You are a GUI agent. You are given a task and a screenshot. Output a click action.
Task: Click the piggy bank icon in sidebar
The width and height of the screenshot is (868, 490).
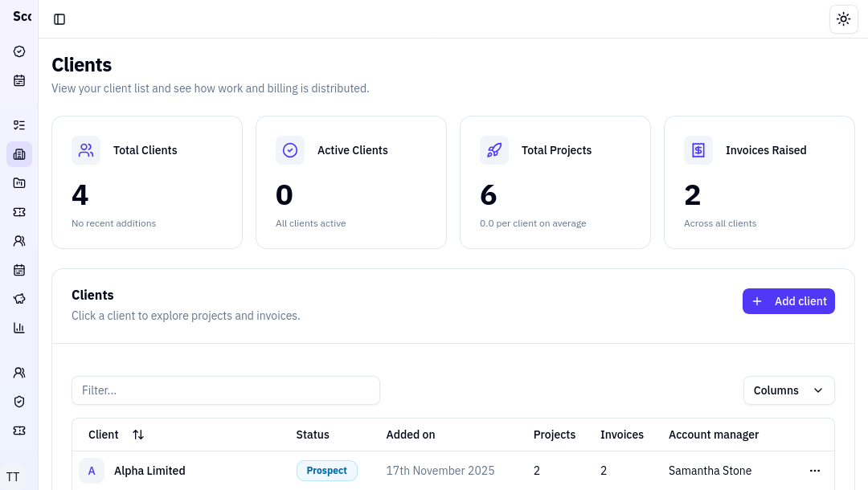tap(19, 299)
